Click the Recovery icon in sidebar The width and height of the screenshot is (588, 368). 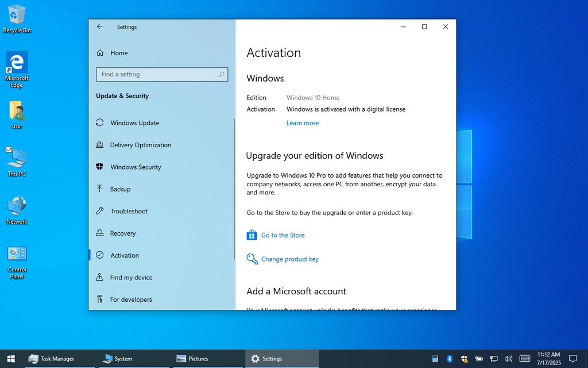click(99, 233)
